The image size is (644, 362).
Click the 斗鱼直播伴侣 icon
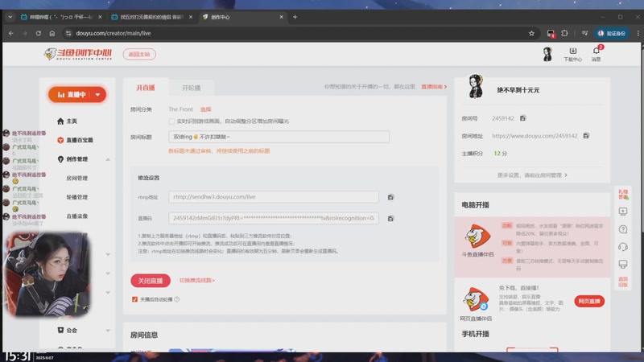477,237
